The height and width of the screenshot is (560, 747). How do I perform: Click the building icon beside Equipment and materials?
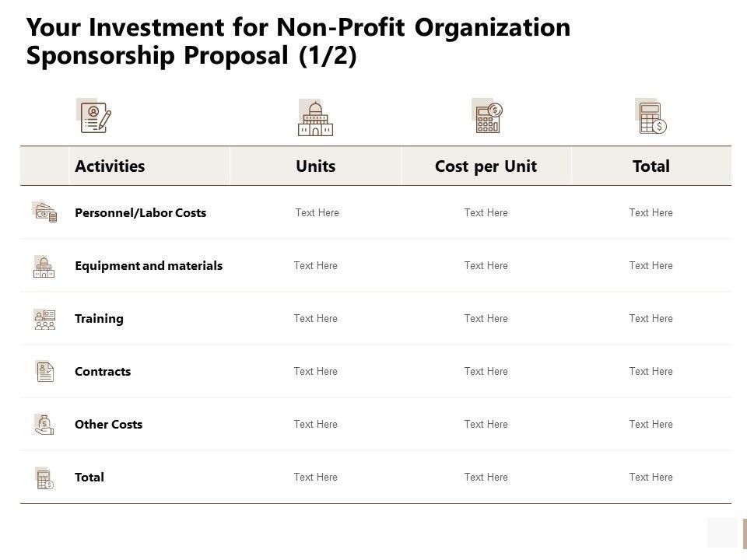click(44, 266)
